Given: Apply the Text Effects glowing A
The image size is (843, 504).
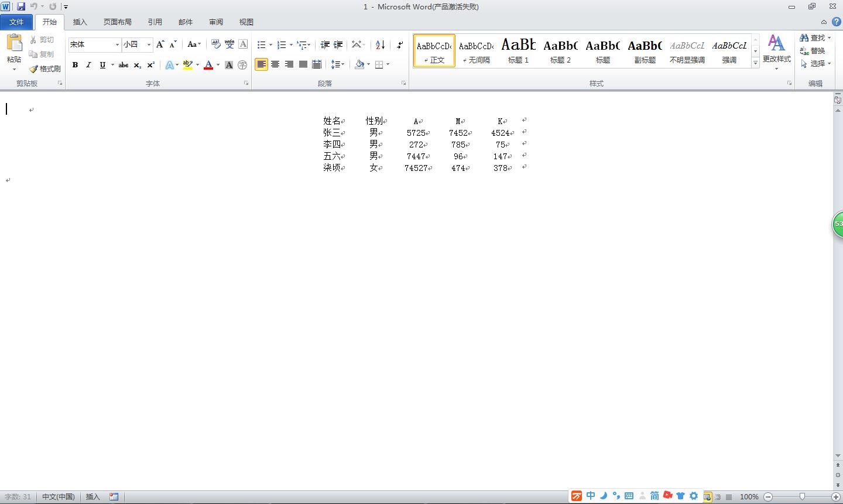Looking at the screenshot, I should [169, 65].
